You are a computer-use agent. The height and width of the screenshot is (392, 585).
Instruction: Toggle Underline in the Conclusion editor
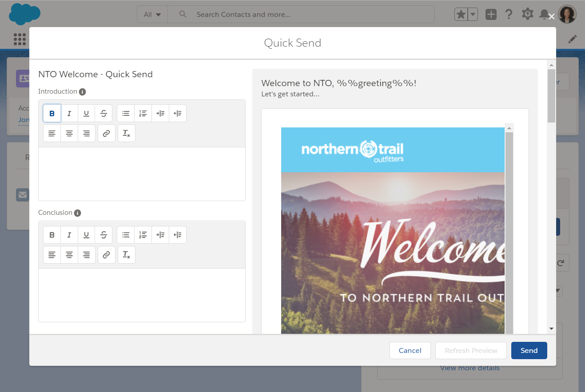point(87,234)
